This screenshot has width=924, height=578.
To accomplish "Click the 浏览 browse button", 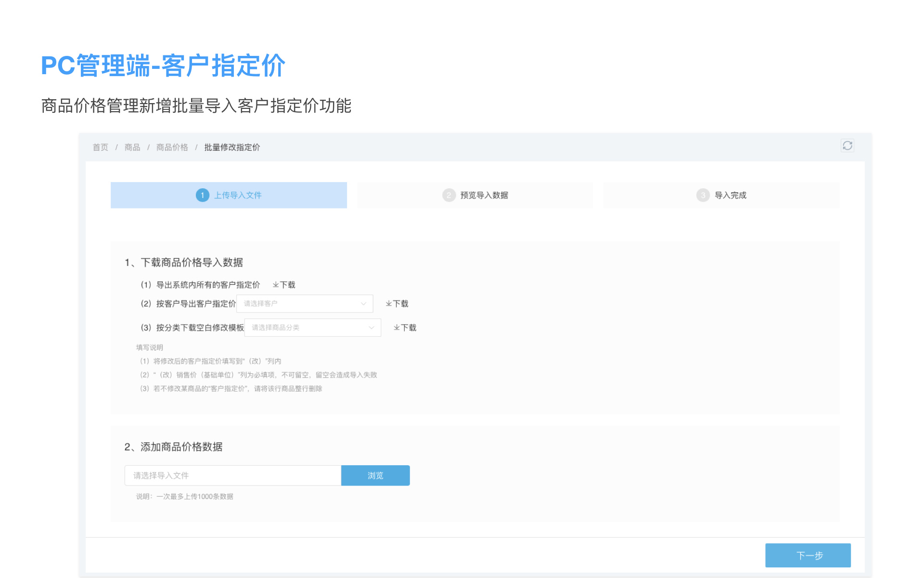I will pos(375,475).
